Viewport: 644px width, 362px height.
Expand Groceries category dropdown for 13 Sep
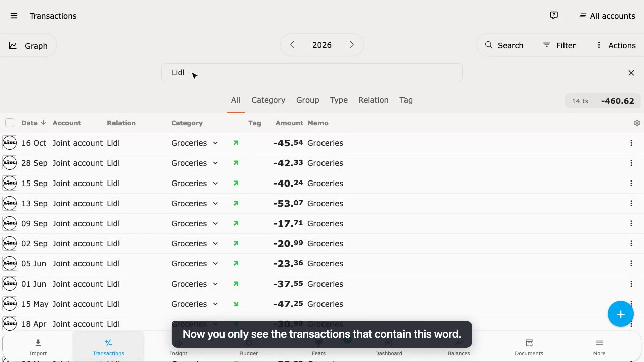[215, 203]
